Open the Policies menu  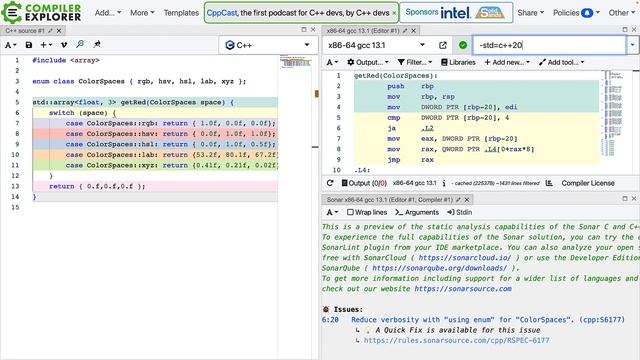pos(566,13)
